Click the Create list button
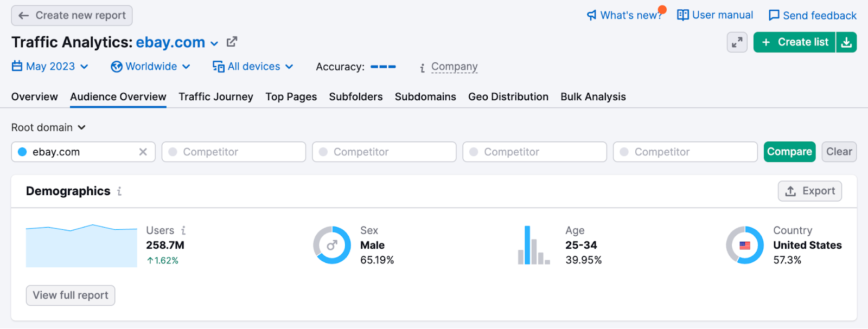The height and width of the screenshot is (329, 868). coord(795,42)
